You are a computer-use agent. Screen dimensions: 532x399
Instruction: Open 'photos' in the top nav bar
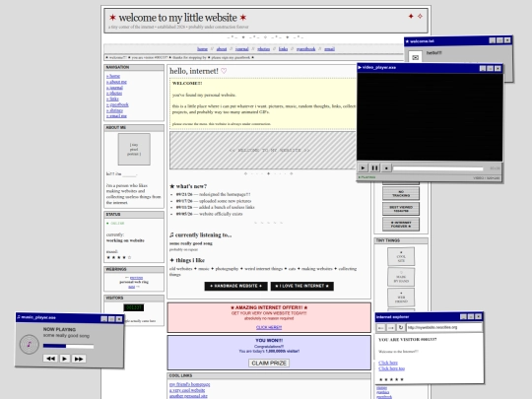264,49
